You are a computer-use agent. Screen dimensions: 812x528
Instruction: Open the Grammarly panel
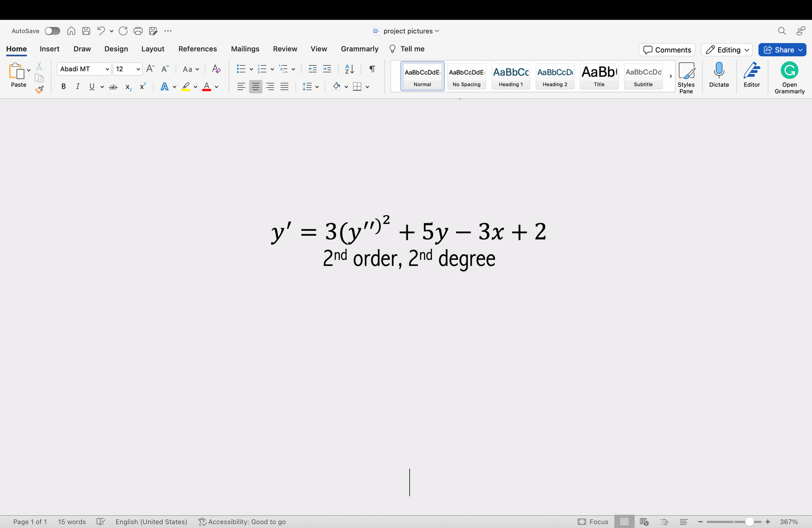tap(789, 77)
